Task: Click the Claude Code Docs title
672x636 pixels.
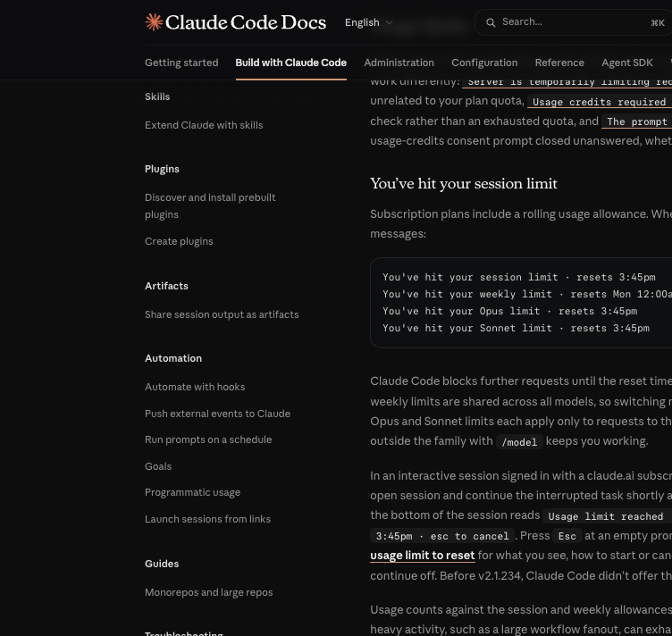Action: point(246,22)
